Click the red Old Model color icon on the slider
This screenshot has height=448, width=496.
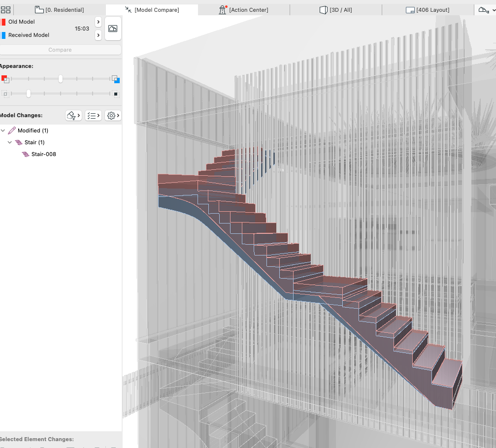[x=5, y=79]
